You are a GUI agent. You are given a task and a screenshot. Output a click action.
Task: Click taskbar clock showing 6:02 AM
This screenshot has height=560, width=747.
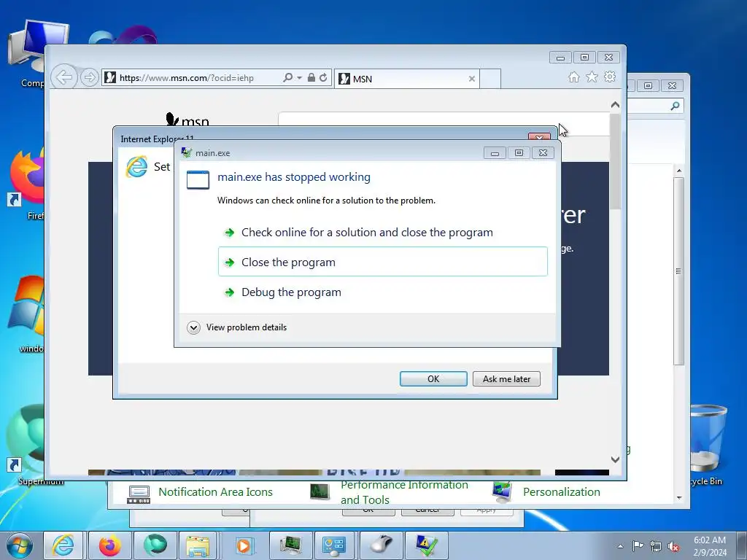point(710,546)
